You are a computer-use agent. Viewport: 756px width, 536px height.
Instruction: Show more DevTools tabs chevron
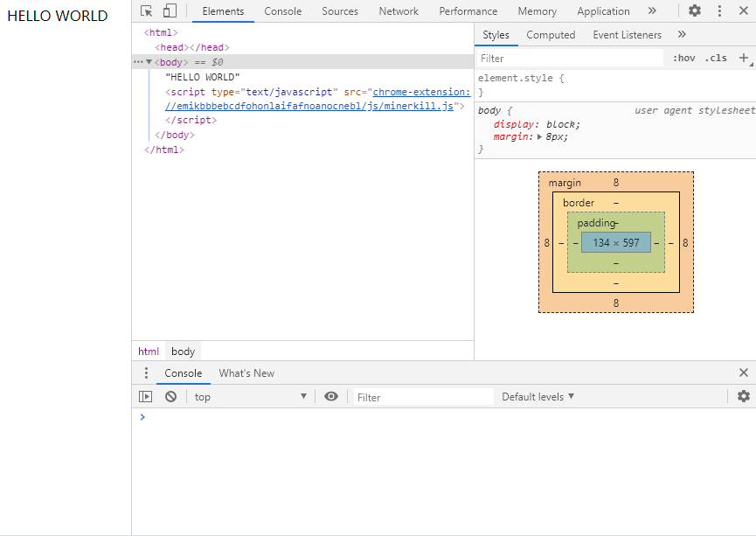tap(652, 10)
